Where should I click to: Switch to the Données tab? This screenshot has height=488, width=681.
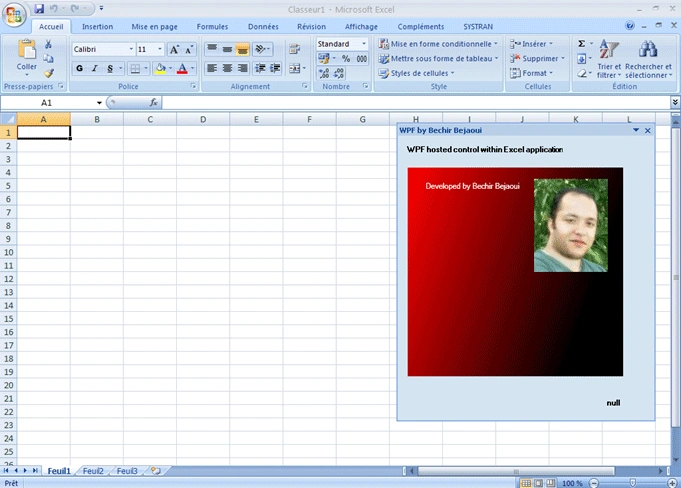click(x=263, y=26)
